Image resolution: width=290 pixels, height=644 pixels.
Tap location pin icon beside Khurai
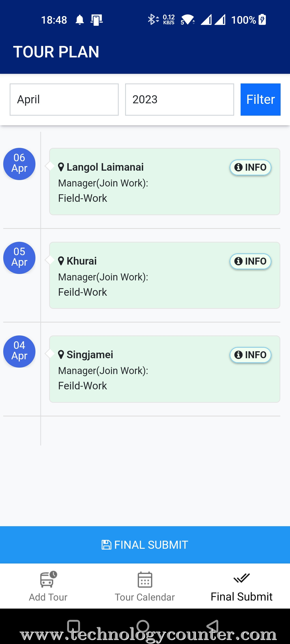point(61,261)
